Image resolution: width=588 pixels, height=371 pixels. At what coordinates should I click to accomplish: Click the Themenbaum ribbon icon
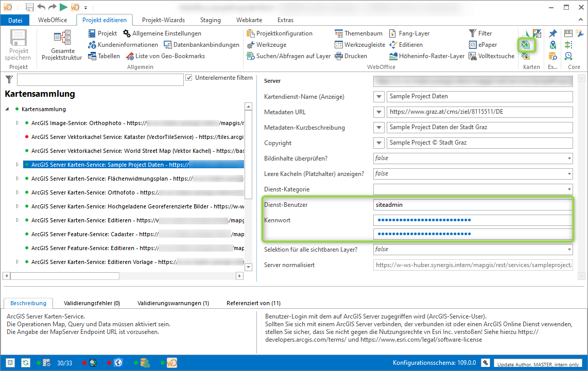click(339, 33)
